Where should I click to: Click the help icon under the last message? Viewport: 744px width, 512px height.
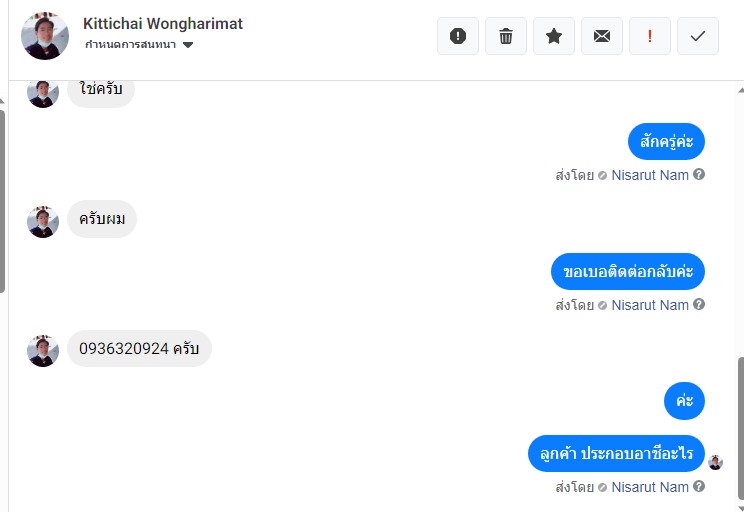click(698, 486)
